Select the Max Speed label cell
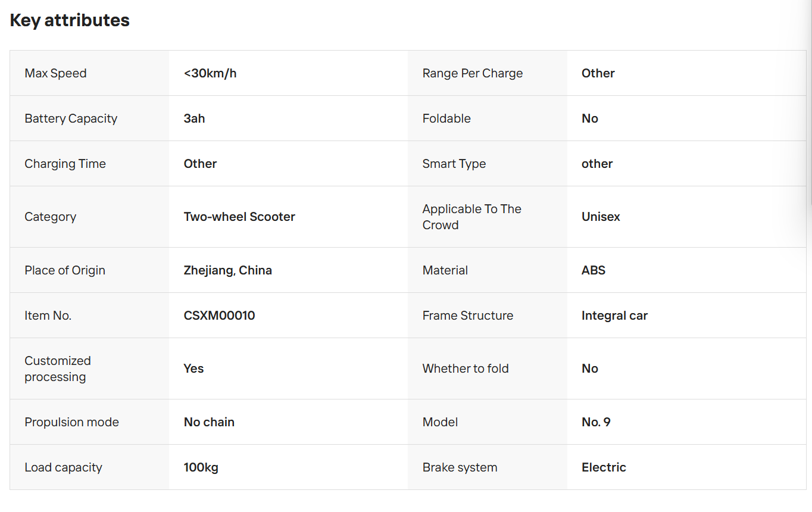The width and height of the screenshot is (812, 512). click(89, 73)
